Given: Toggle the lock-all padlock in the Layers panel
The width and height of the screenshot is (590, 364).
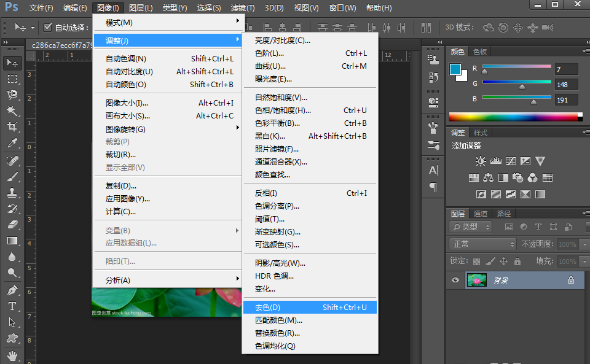Looking at the screenshot, I should click(x=517, y=261).
